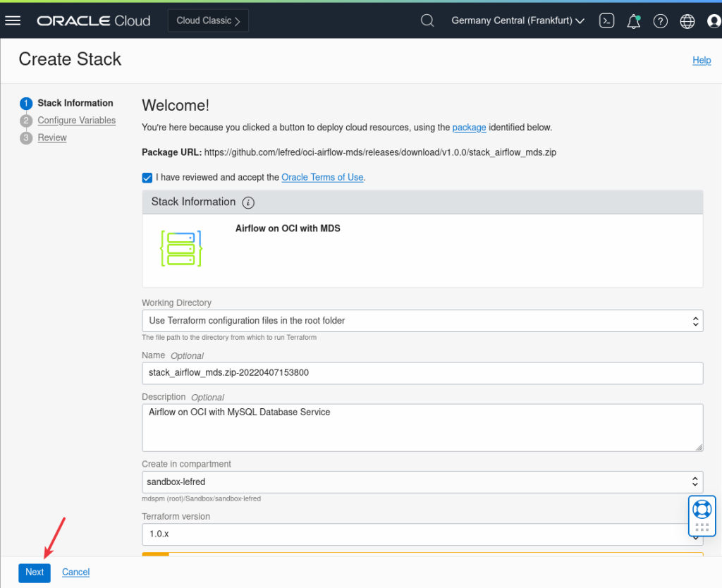Open the language globe icon
722x588 pixels.
(x=687, y=21)
